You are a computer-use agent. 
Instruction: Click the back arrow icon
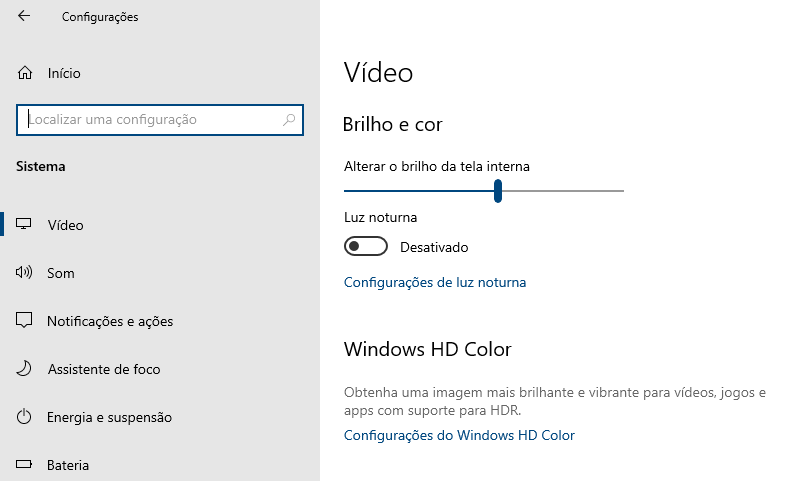point(24,16)
